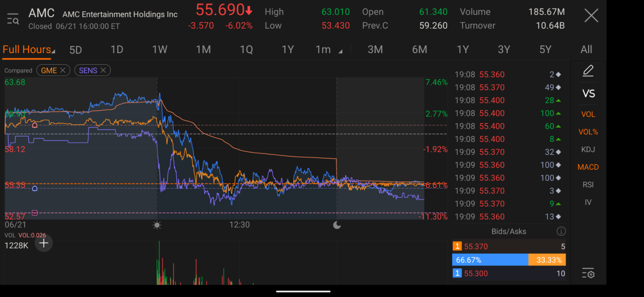The width and height of the screenshot is (644, 297).
Task: Tap the 66.67% bid ratio bar
Action: click(x=490, y=260)
